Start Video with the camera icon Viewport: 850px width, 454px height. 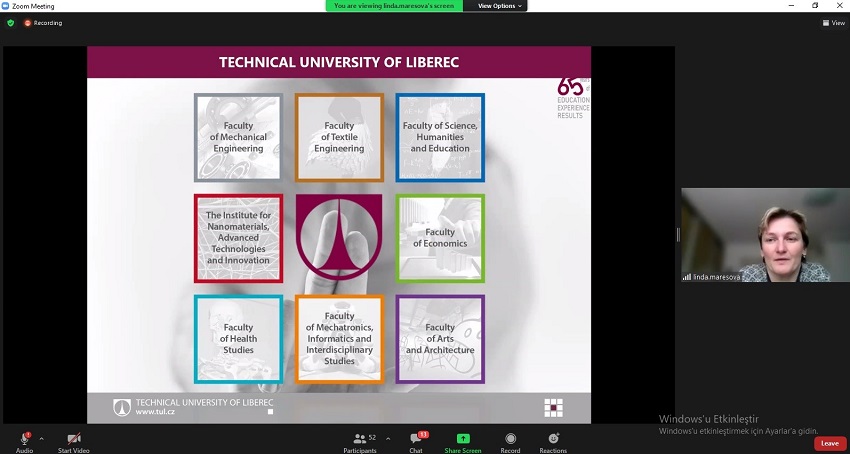pyautogui.click(x=73, y=439)
